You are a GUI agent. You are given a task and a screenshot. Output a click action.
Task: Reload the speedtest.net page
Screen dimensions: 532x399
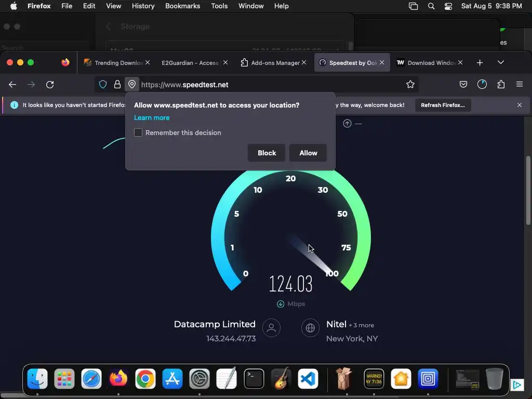[50, 85]
